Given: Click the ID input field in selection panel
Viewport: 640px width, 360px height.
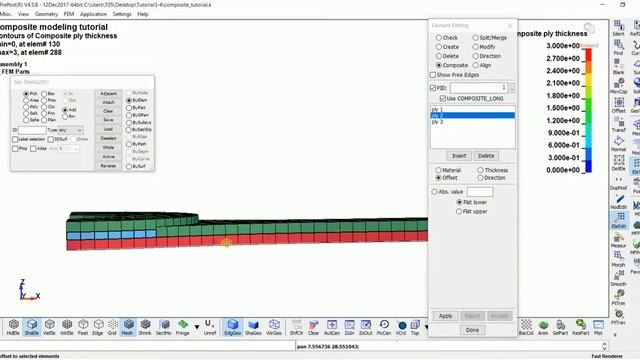Looking at the screenshot, I should point(32,130).
